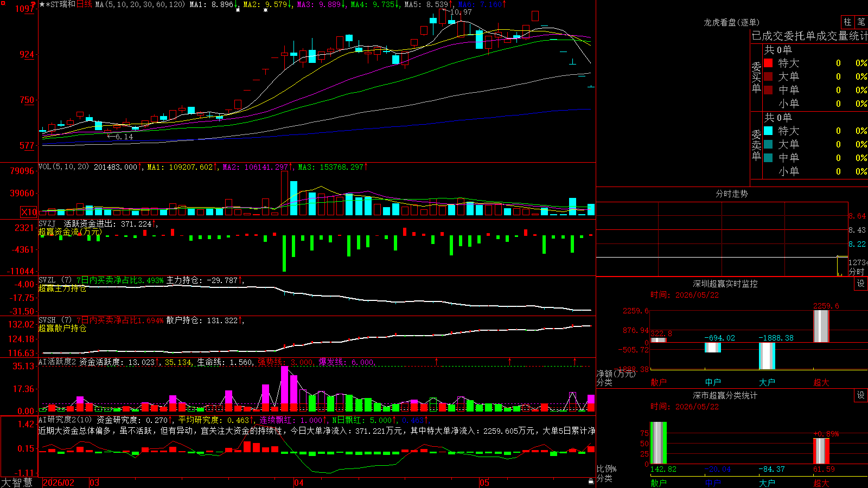Screen dimensions: 868x488
Task: Select the 委卖单 中单 teal swatch
Action: point(768,158)
